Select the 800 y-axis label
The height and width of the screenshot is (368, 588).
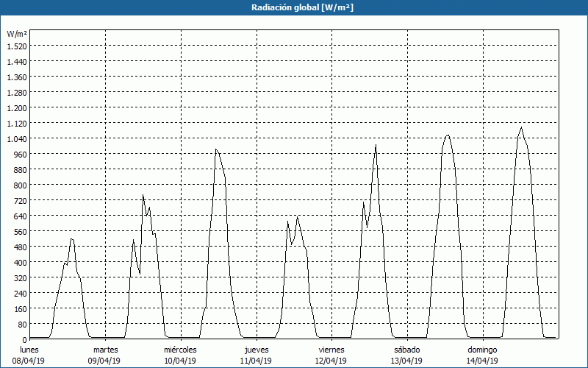[x=21, y=185]
